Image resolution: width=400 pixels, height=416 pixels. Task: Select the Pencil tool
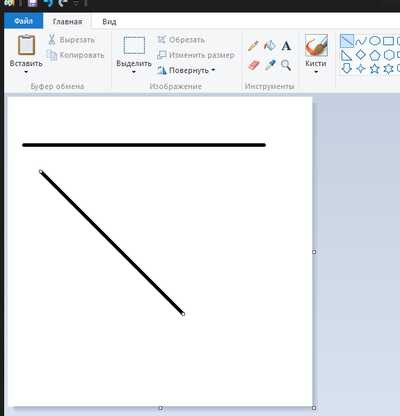pos(253,46)
